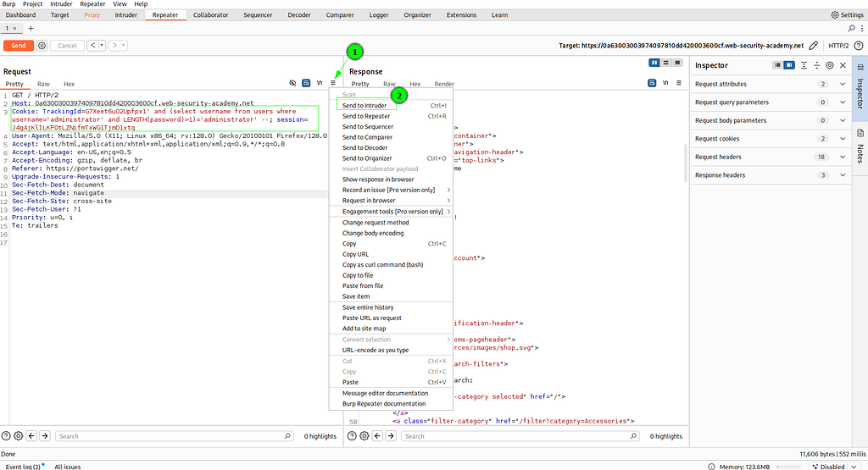Jump to previous Request search match
The height and width of the screenshot is (470, 868).
click(31, 436)
